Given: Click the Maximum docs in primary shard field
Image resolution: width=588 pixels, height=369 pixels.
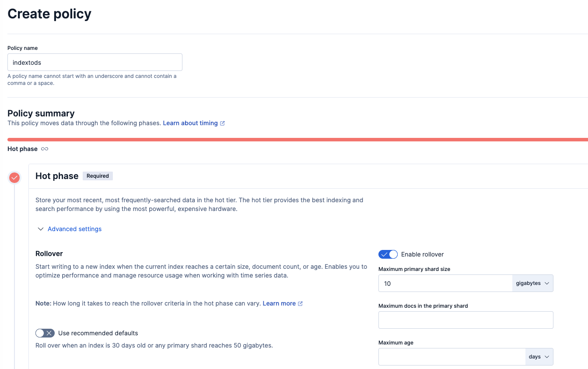Looking at the screenshot, I should [x=465, y=320].
